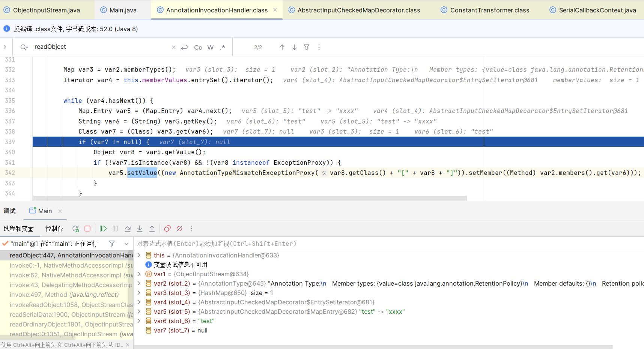This screenshot has height=349, width=644.
Task: Select frame invoke0:-1 NativeMethodAccessorImpl
Action: [x=67, y=265]
